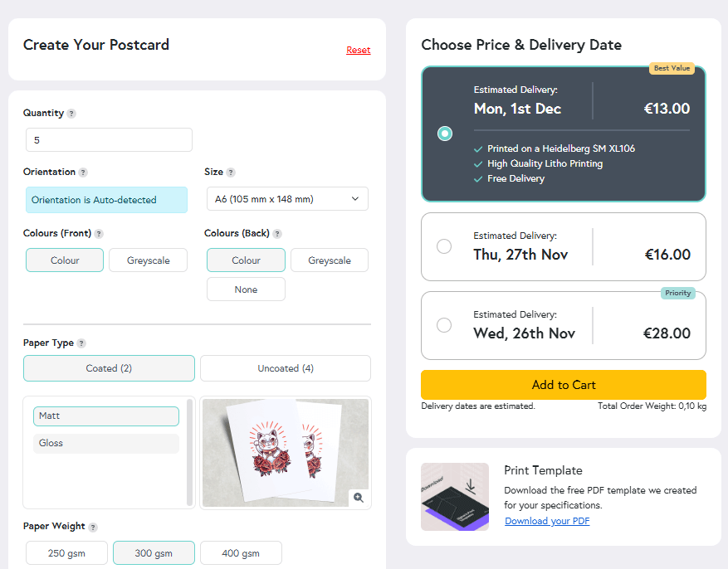Switch to the Uncoated paper type
The width and height of the screenshot is (728, 569).
[285, 368]
